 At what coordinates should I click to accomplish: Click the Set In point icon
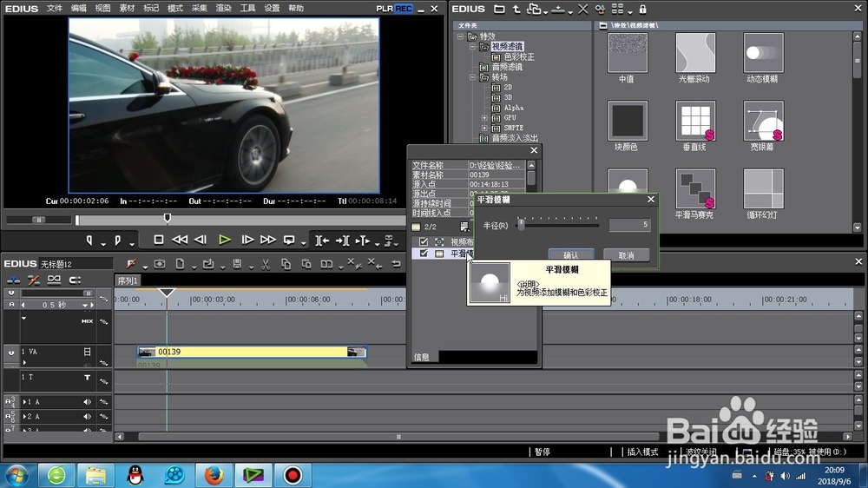click(x=89, y=240)
